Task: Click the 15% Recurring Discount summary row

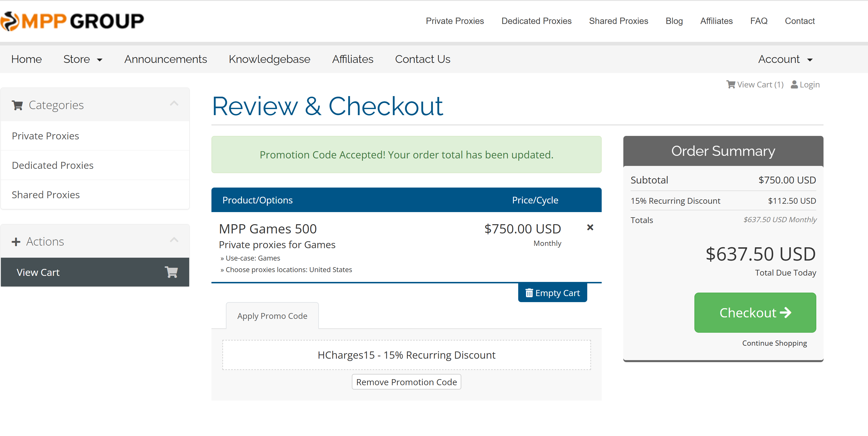Action: pos(723,201)
